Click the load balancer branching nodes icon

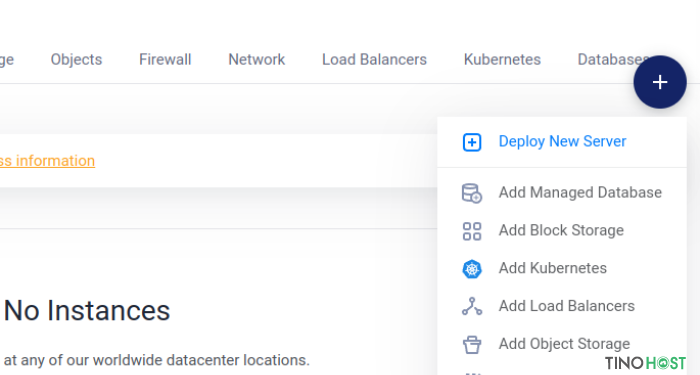472,307
